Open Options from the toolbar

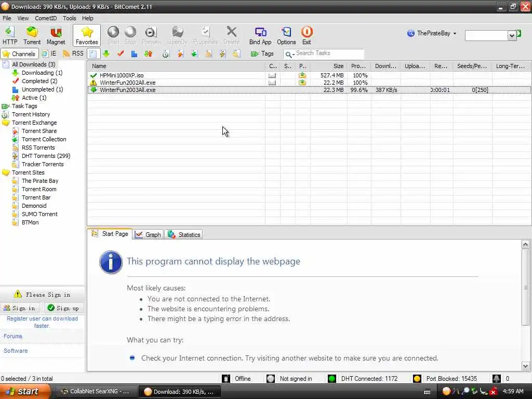coord(286,36)
